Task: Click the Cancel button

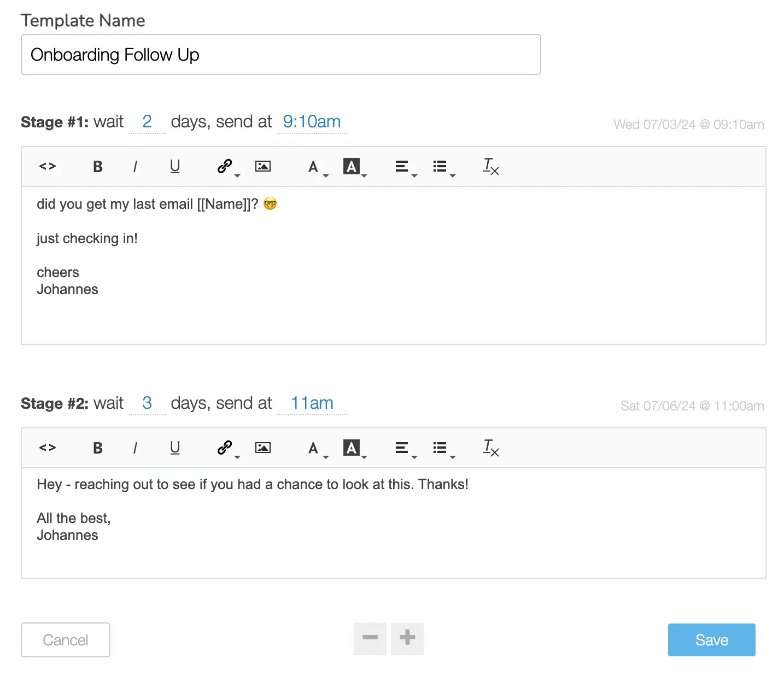Action: click(66, 640)
